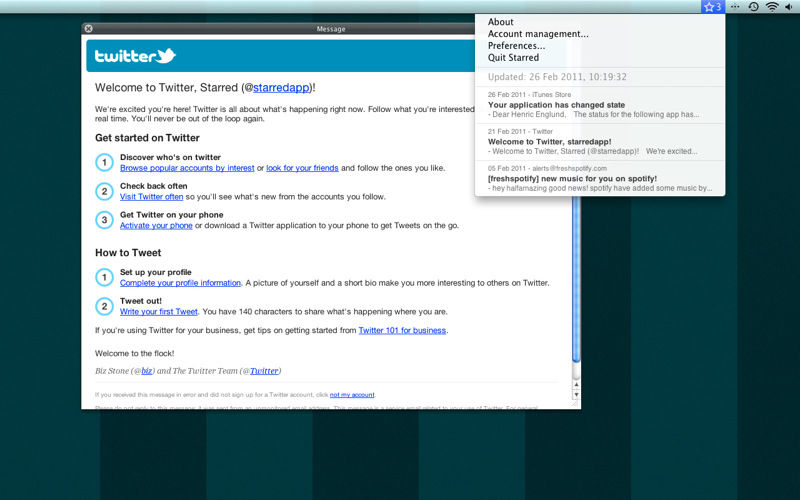The width and height of the screenshot is (800, 500).
Task: Click the 'Set up your profile' title
Action: click(156, 272)
